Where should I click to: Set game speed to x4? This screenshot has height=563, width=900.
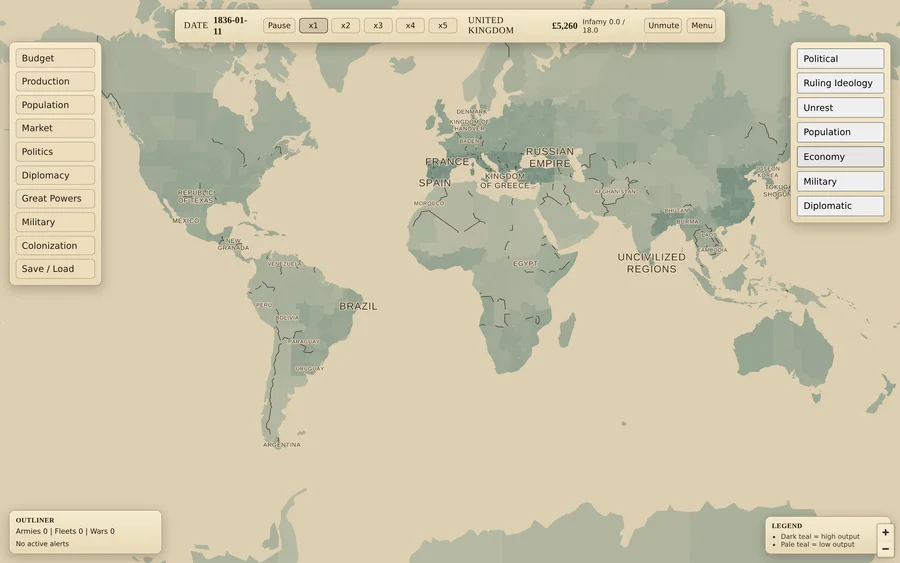[x=410, y=25]
